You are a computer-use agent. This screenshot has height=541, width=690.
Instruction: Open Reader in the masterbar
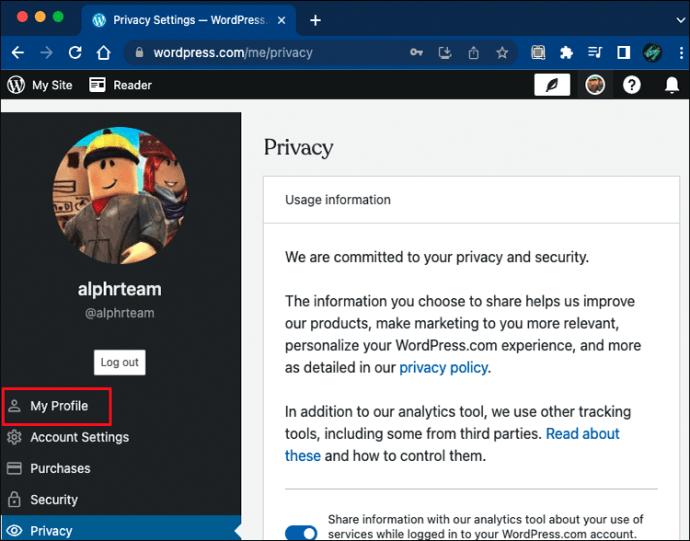120,85
